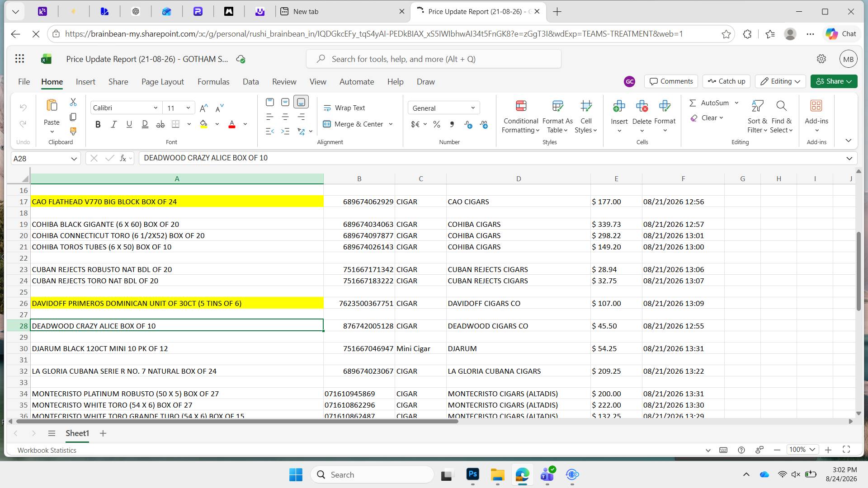868x488 pixels.
Task: Click the Catch up button
Action: (x=726, y=81)
